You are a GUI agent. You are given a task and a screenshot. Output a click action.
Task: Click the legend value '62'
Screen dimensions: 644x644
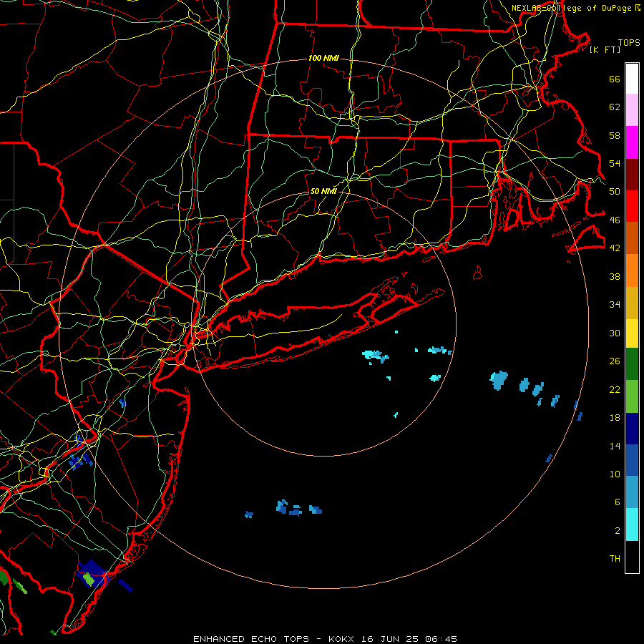[x=615, y=107]
